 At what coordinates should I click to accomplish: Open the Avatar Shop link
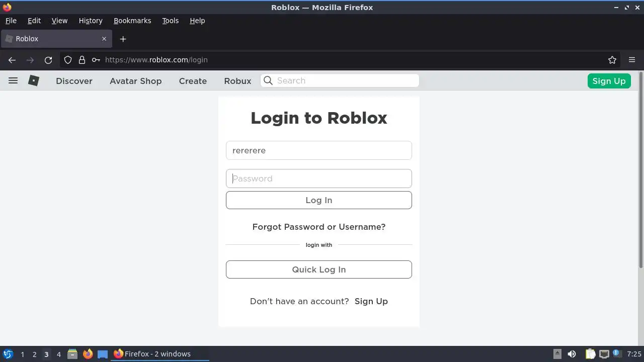(135, 81)
